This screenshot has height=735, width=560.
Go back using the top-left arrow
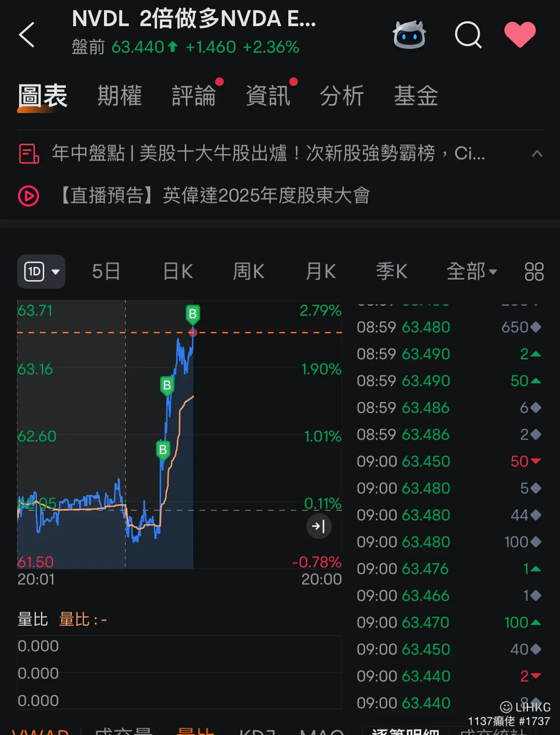[27, 35]
